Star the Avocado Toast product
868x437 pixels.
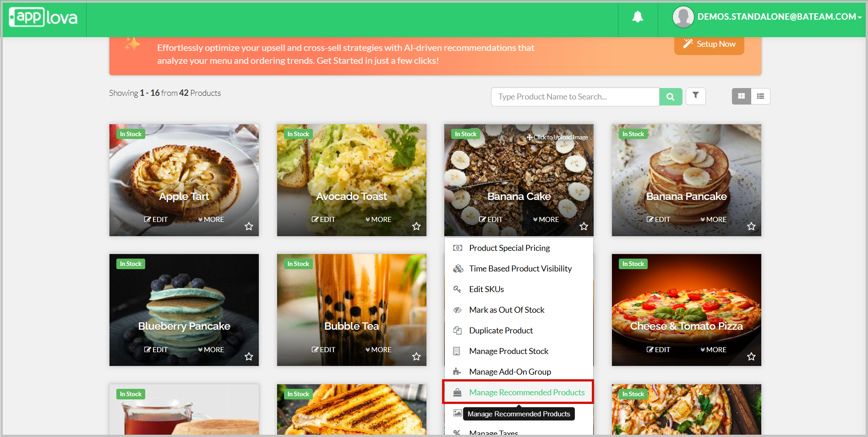[416, 226]
